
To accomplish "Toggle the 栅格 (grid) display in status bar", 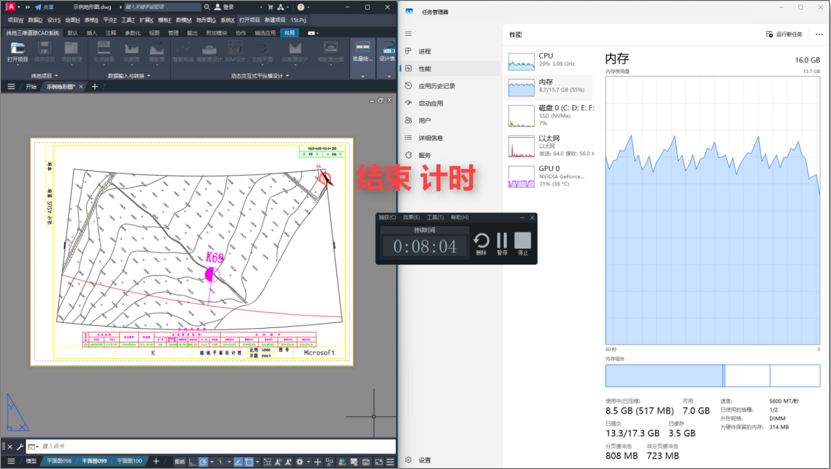I will click(x=193, y=461).
